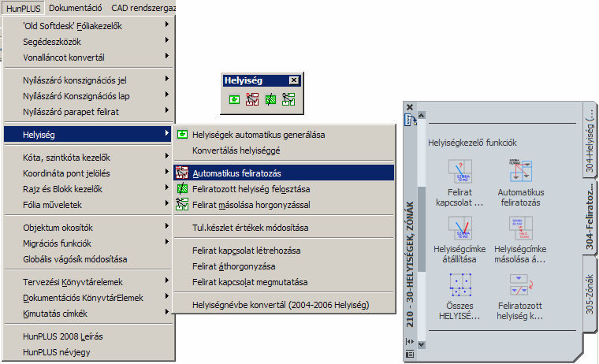Expand Segédeszközök submenu
The height and width of the screenshot is (364, 599).
(x=87, y=42)
